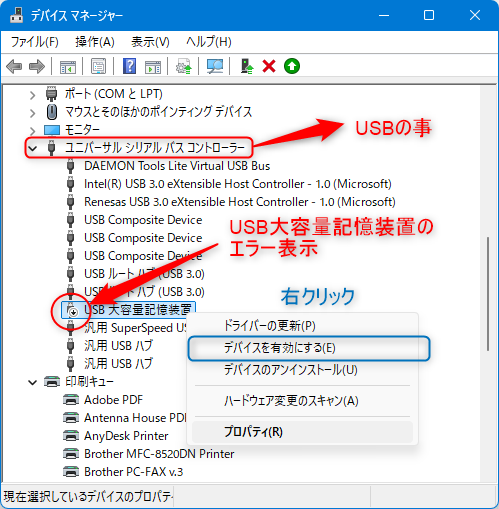
Task: Click the red X uninstall device icon
Action: tap(269, 66)
